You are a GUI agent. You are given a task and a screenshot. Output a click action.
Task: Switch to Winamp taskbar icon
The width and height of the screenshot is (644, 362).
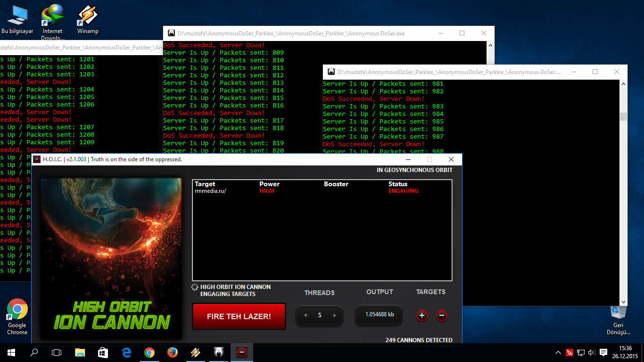click(195, 352)
